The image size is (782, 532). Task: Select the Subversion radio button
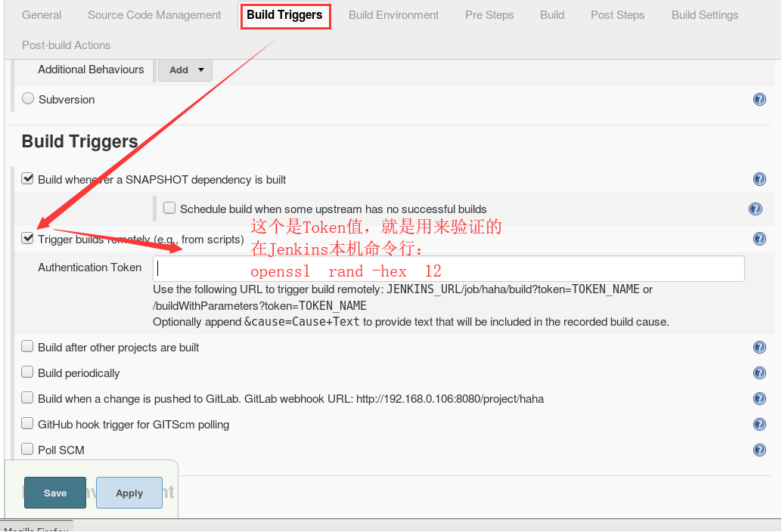[x=28, y=99]
